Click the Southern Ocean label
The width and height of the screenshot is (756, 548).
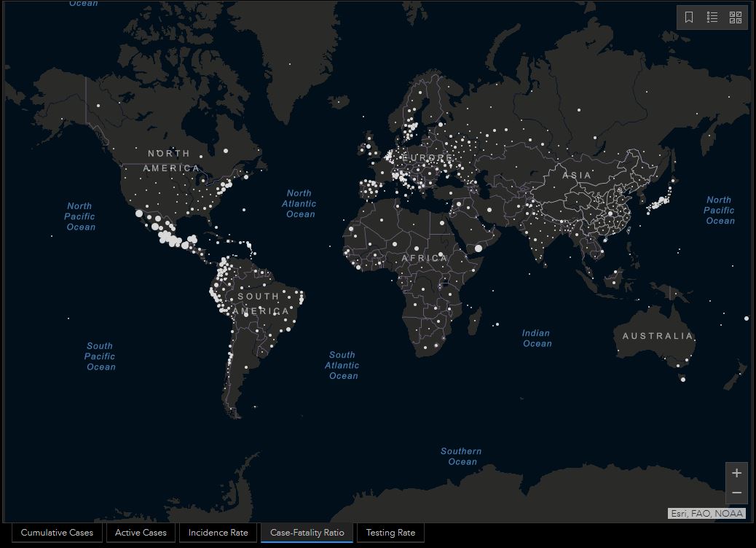[x=461, y=456]
